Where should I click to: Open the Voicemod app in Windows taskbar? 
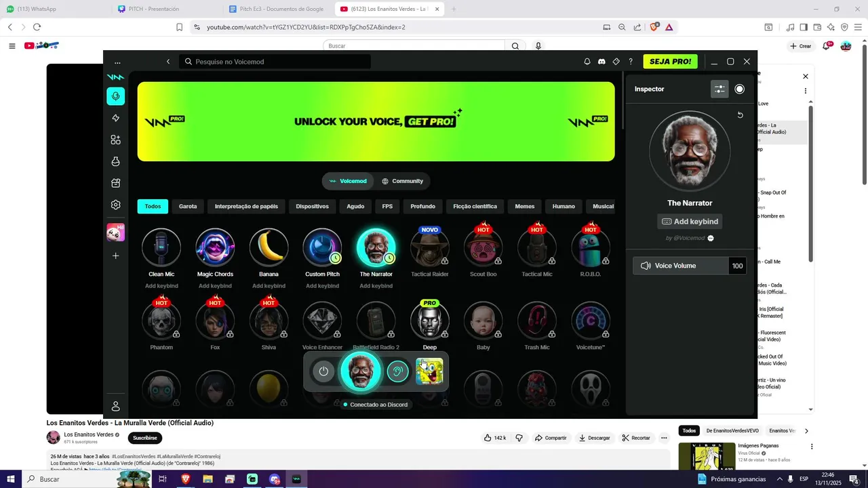[296, 479]
